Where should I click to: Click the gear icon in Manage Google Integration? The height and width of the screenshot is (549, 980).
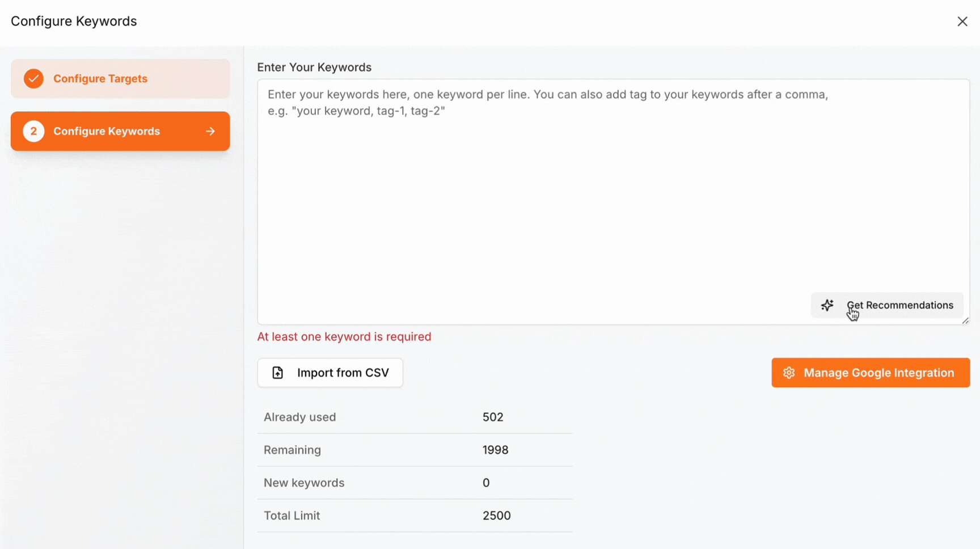(x=789, y=373)
